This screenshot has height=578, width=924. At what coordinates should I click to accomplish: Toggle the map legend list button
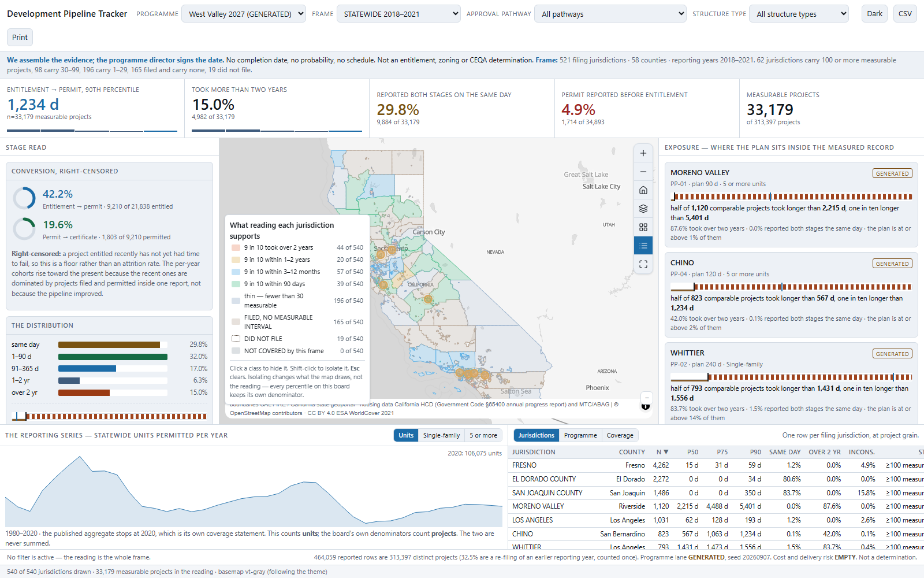643,246
